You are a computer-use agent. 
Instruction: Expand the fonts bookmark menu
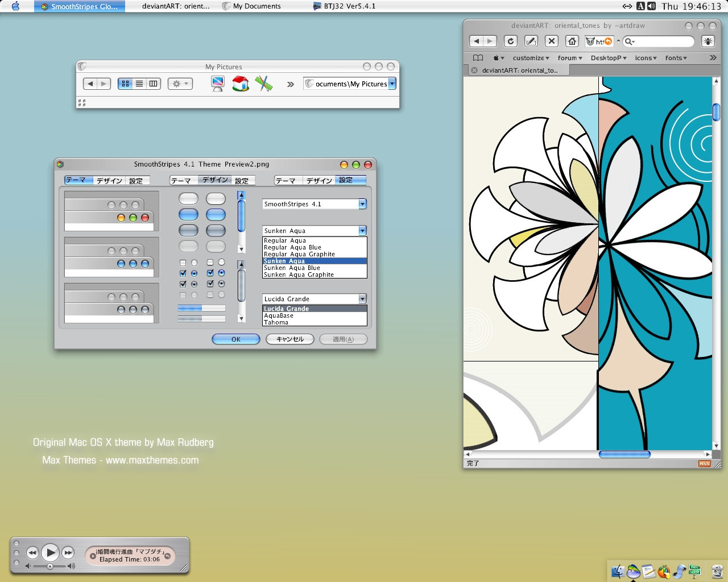[676, 58]
